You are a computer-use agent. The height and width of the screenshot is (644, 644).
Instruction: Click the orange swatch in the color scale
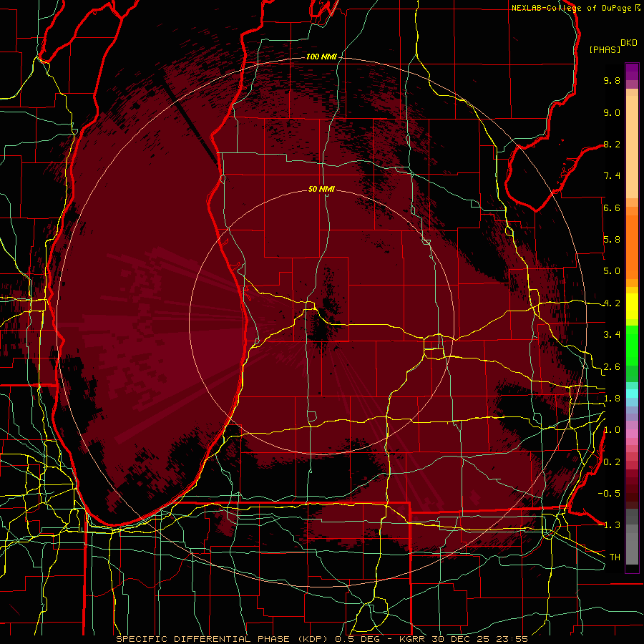pyautogui.click(x=632, y=246)
